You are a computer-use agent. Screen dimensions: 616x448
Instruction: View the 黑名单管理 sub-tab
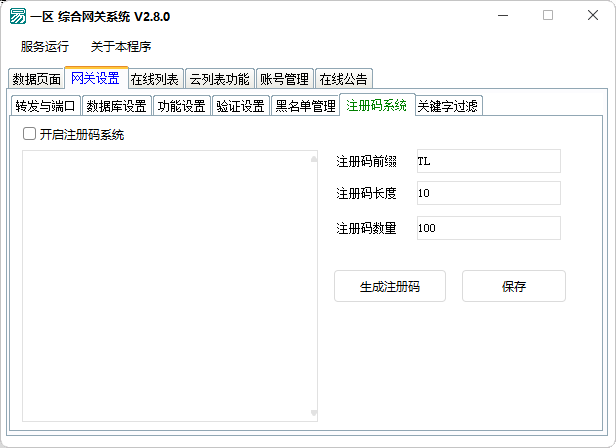point(305,106)
